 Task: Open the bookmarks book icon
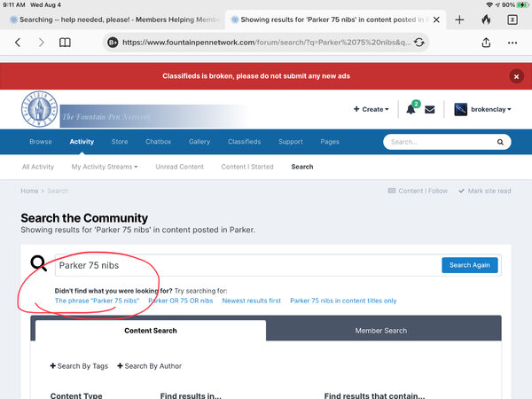(x=65, y=43)
